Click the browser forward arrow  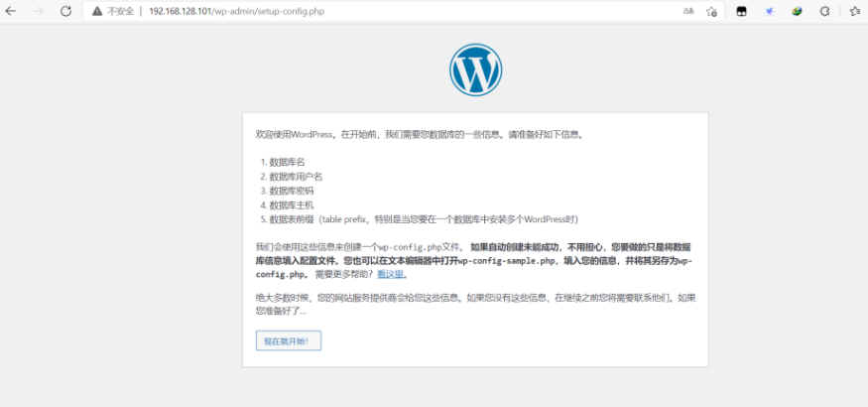[39, 11]
